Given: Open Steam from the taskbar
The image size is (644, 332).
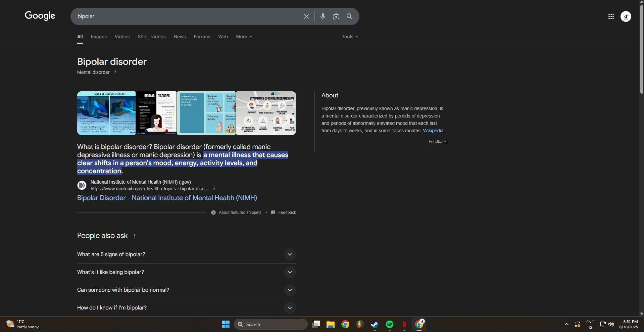Looking at the screenshot, I should [x=375, y=324].
